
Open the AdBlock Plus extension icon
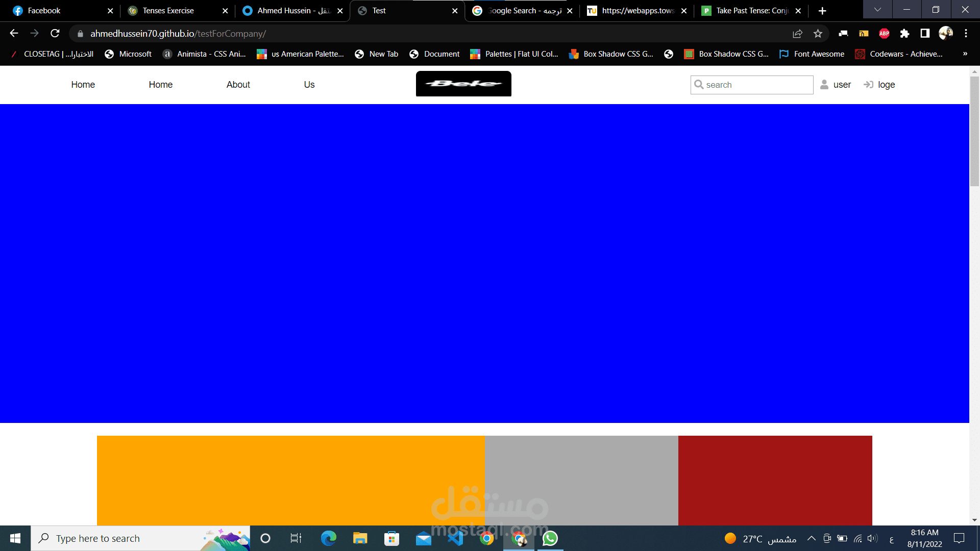pyautogui.click(x=884, y=34)
